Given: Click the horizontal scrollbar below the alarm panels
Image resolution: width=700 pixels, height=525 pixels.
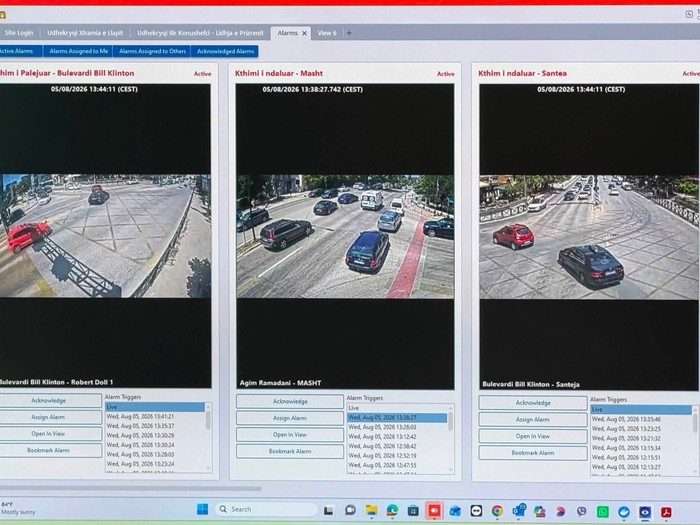Looking at the screenshot, I should (130, 488).
